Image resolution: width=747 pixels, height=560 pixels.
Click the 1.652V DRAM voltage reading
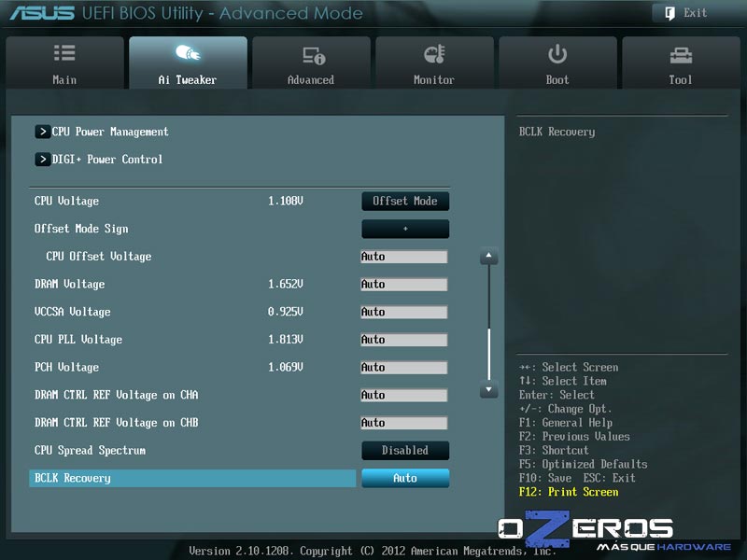pyautogui.click(x=286, y=284)
